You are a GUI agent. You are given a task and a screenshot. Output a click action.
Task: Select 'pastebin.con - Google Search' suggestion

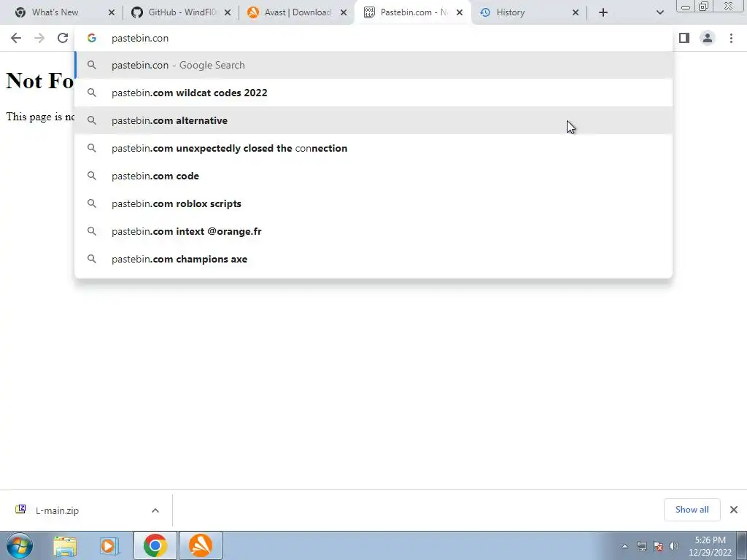pyautogui.click(x=373, y=65)
